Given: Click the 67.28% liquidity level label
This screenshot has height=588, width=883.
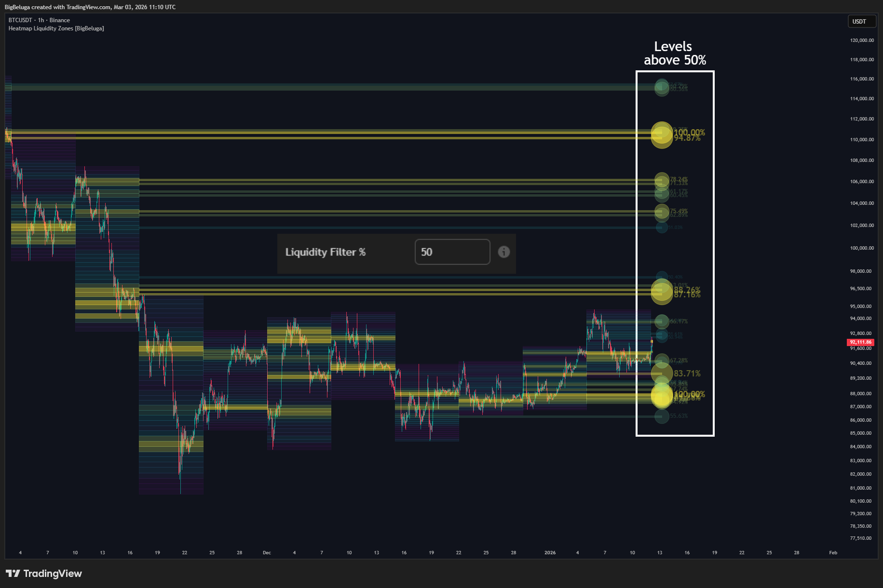Looking at the screenshot, I should click(x=679, y=361).
